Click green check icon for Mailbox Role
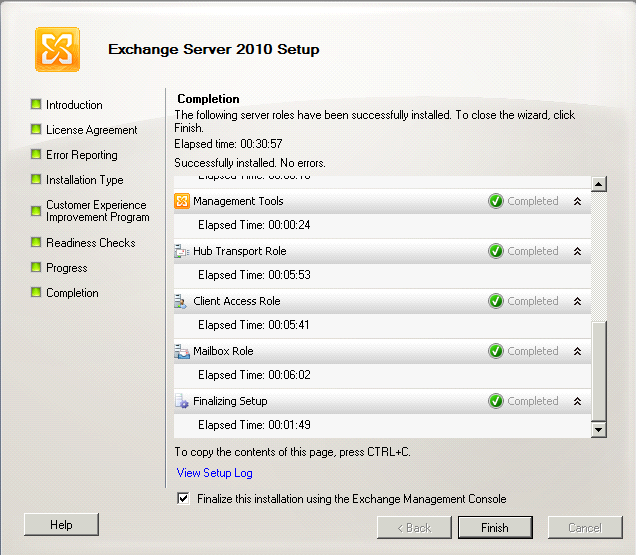This screenshot has width=636, height=555. coord(496,351)
